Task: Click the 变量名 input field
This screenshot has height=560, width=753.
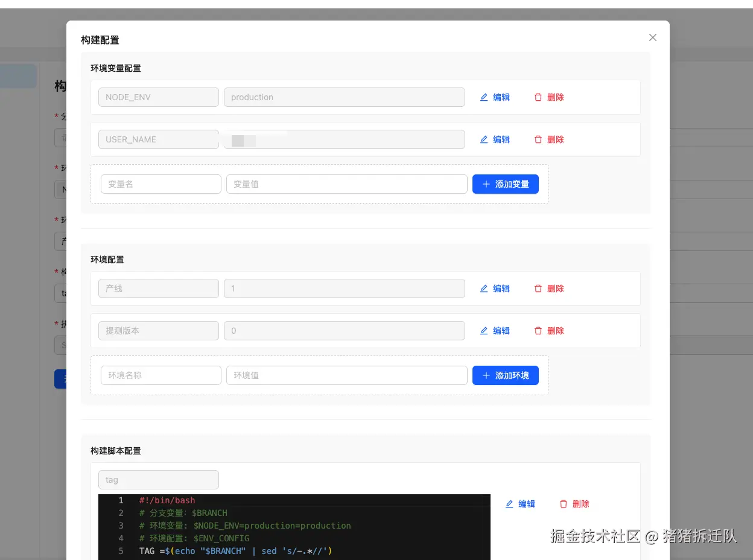Action: (x=161, y=184)
